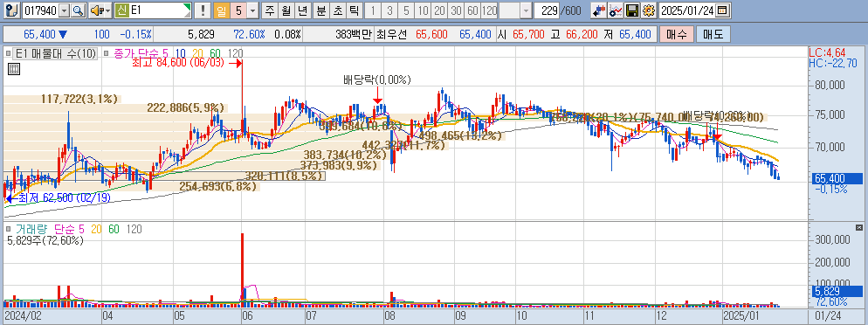The image size is (868, 325).
Task: Click the 5,829 volume tag on axis
Action: point(837,291)
